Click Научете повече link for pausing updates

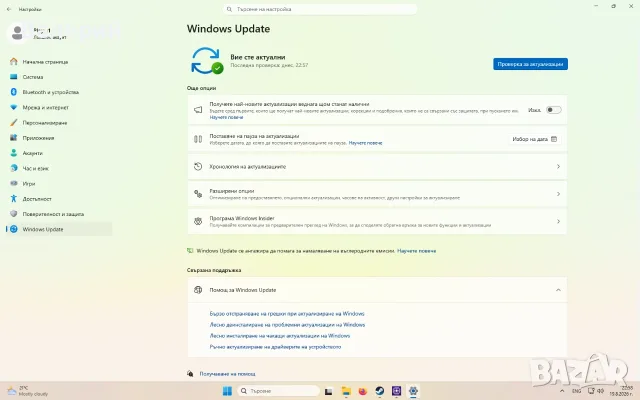tap(365, 143)
